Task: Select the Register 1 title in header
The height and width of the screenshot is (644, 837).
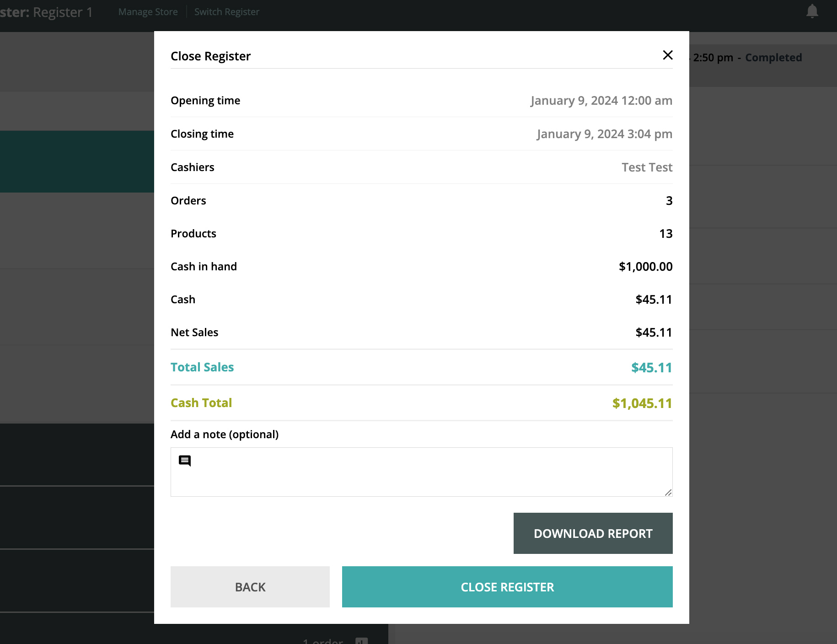Action: (62, 12)
